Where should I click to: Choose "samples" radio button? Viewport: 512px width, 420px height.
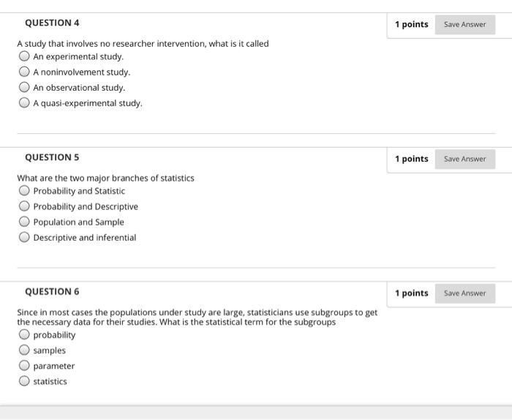coord(24,350)
